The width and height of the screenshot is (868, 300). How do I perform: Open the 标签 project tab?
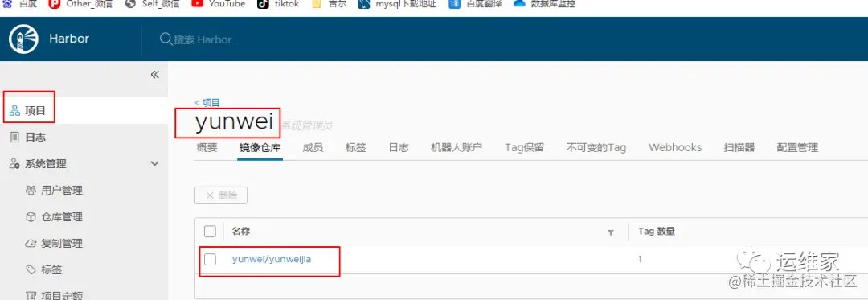coord(356,148)
